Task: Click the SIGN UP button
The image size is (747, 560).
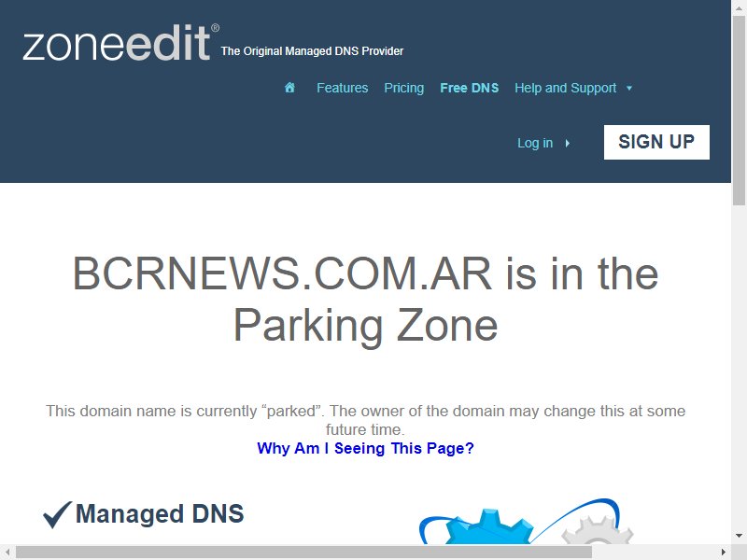Action: [x=656, y=142]
